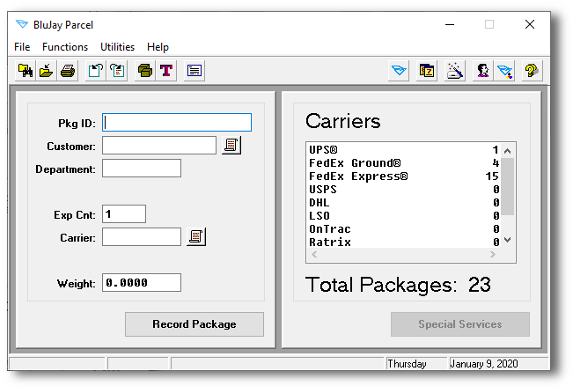Click the zip calendar books icon

click(x=427, y=70)
